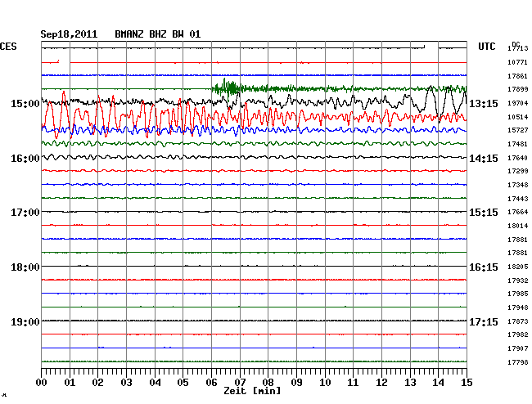Viewport: 532px width, 404px height.
Task: Click the DC offset value 10514
Action: (518, 117)
